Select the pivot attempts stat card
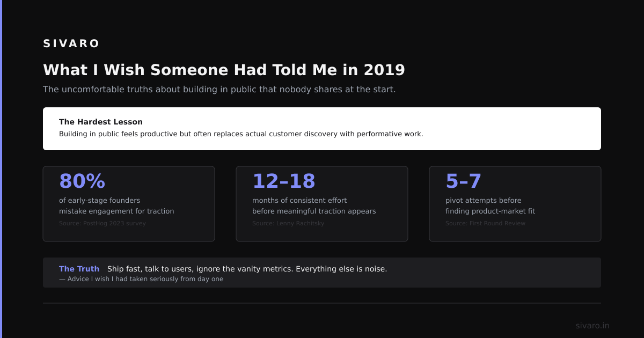Image resolution: width=644 pixels, height=338 pixels. tap(515, 204)
